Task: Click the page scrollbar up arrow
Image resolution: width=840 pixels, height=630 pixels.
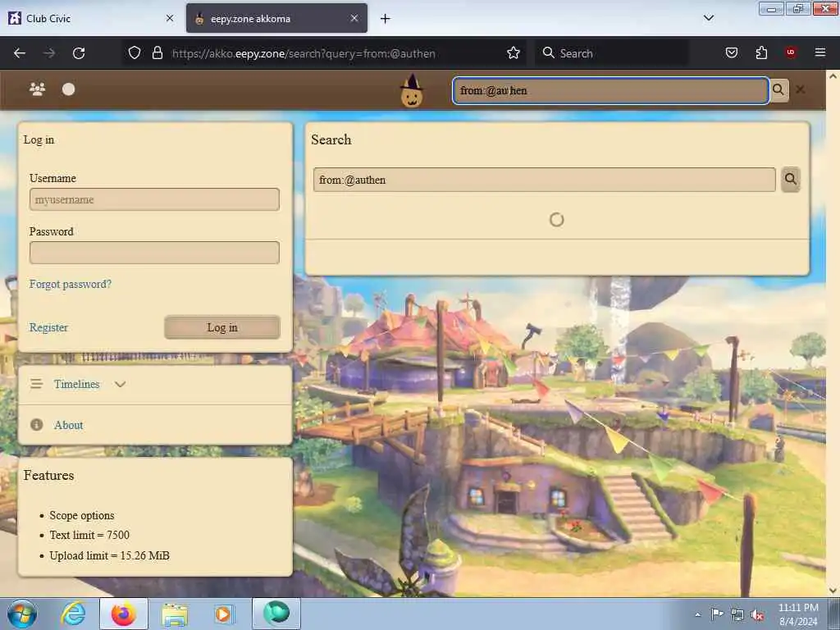Action: [833, 76]
